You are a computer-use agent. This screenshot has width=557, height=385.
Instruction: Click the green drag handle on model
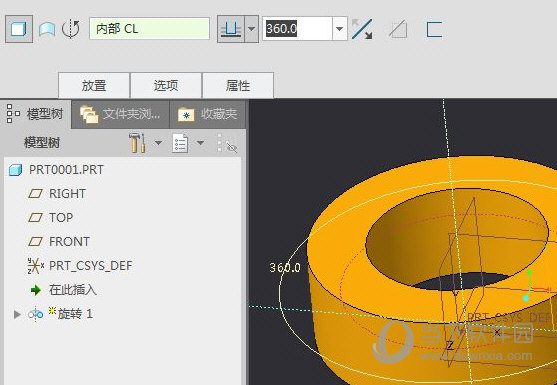click(x=529, y=273)
